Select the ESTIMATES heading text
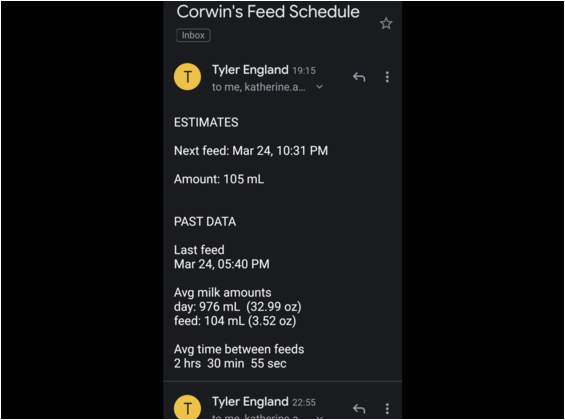This screenshot has height=420, width=565. pos(206,122)
